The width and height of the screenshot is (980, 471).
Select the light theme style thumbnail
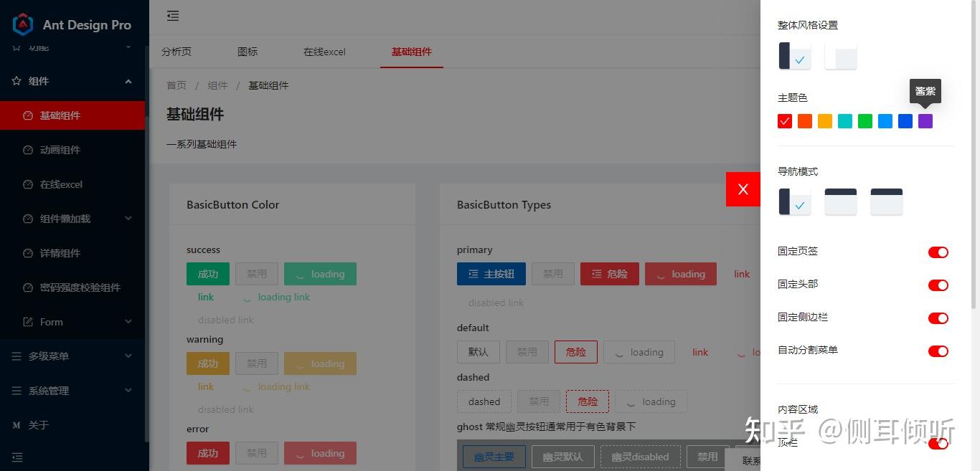[839, 56]
